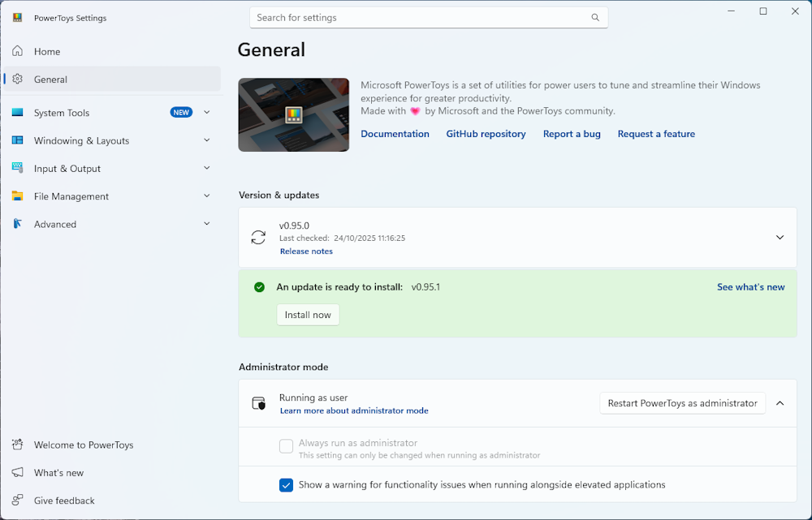Expand the Advanced section chevron
This screenshot has height=520, width=812.
coord(207,224)
